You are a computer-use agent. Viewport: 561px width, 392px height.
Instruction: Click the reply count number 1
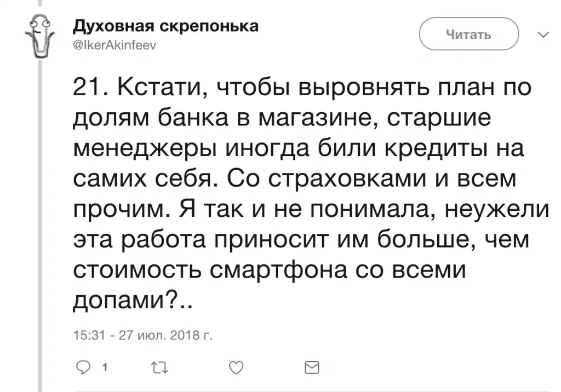coord(104,367)
